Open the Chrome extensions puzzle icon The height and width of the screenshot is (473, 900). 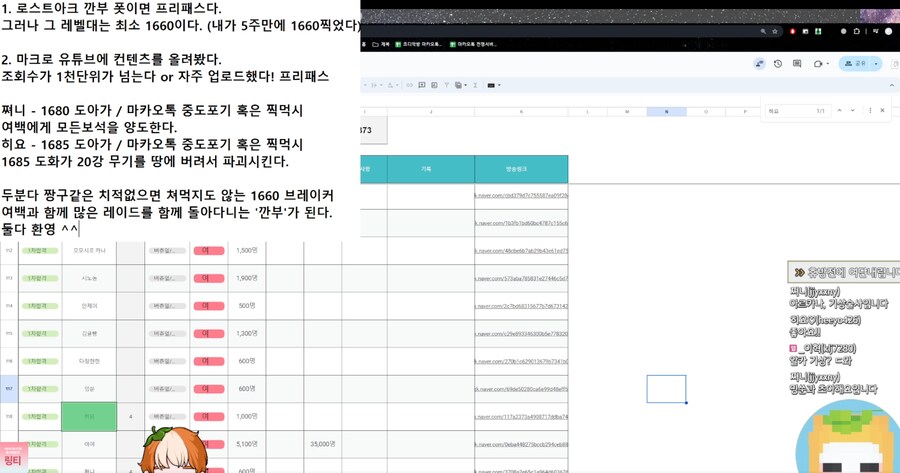tap(857, 32)
